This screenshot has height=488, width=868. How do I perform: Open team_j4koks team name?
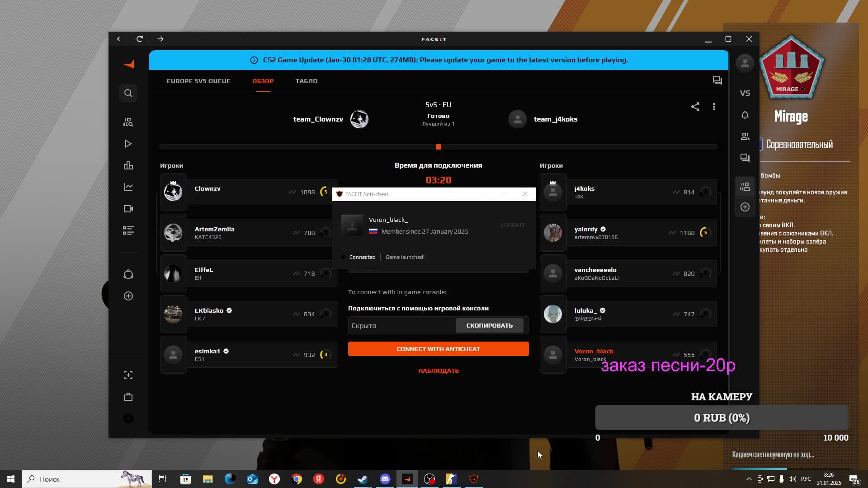tap(556, 119)
